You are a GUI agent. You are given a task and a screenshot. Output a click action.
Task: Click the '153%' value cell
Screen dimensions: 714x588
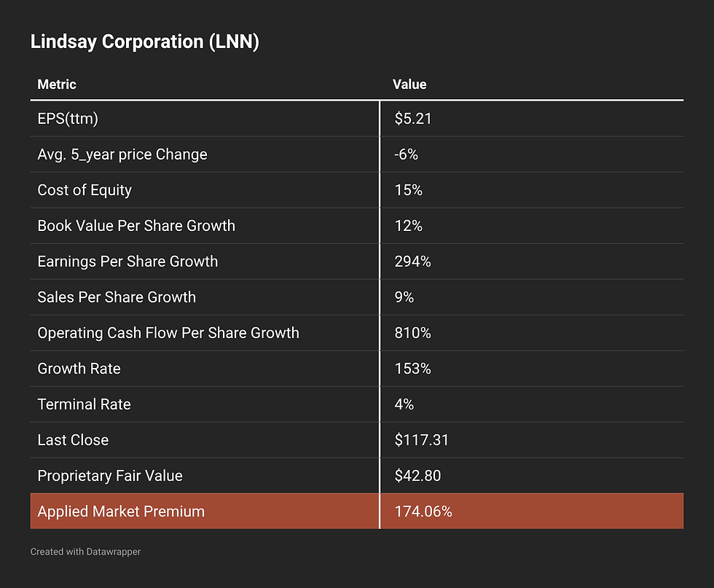tap(412, 369)
